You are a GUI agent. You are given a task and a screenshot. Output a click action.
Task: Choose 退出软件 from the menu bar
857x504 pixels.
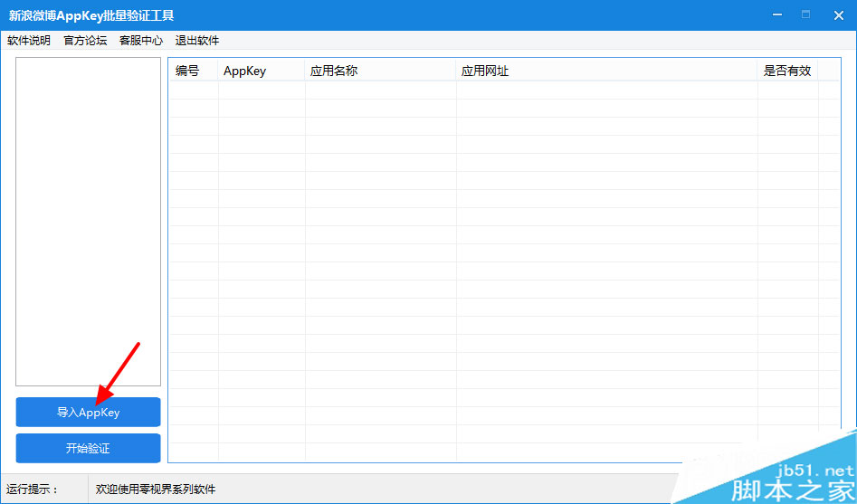click(197, 41)
